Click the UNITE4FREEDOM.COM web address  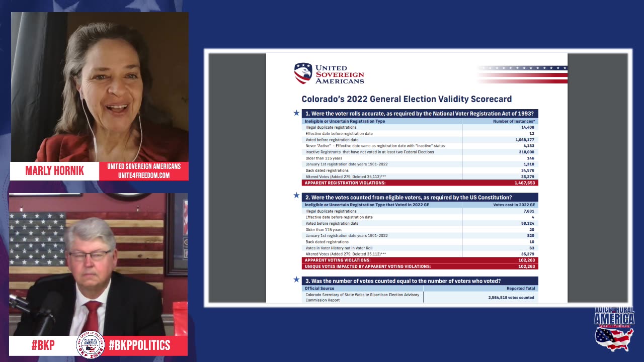(144, 175)
